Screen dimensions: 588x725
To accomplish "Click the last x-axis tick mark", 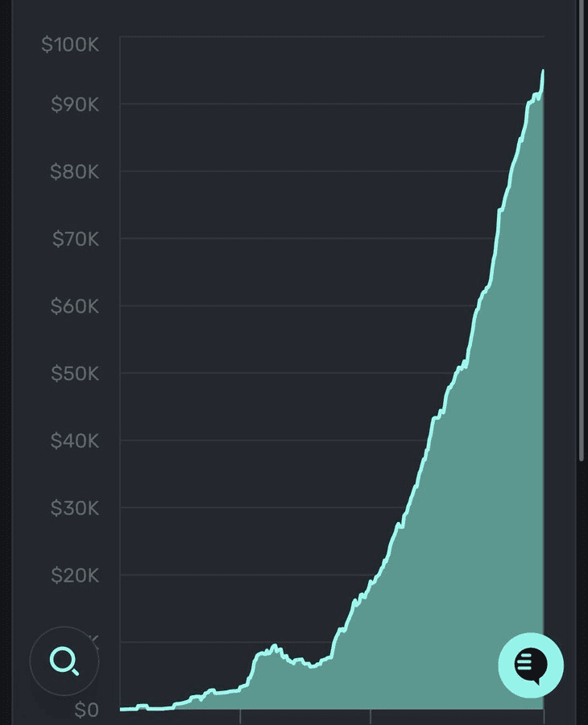I will pos(544,715).
